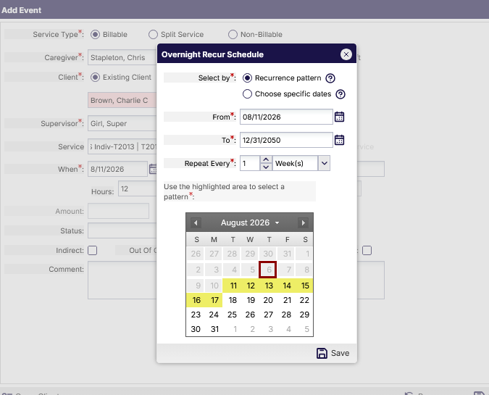
Task: Click the outlined date 6 in calendar
Action: click(x=268, y=270)
